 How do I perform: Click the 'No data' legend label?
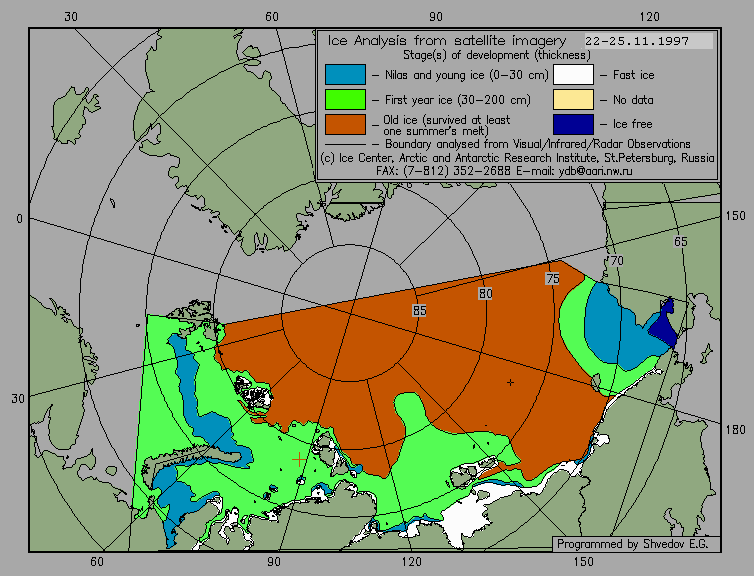[633, 100]
